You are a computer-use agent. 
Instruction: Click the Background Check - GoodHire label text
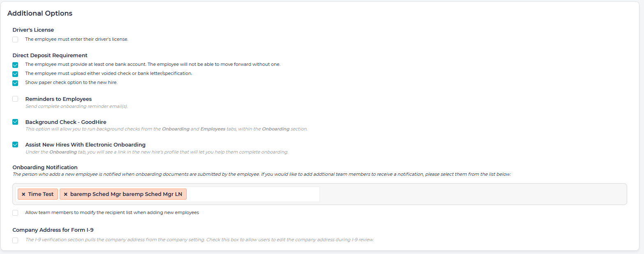pos(66,122)
